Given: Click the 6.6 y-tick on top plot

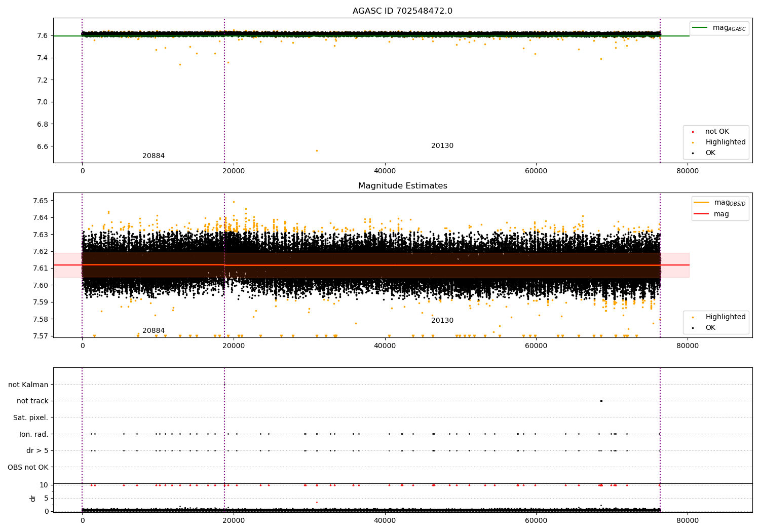Looking at the screenshot, I should tap(42, 147).
